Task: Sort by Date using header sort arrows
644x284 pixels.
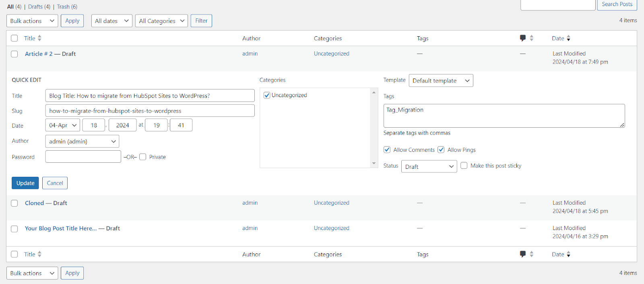Action: pyautogui.click(x=568, y=38)
